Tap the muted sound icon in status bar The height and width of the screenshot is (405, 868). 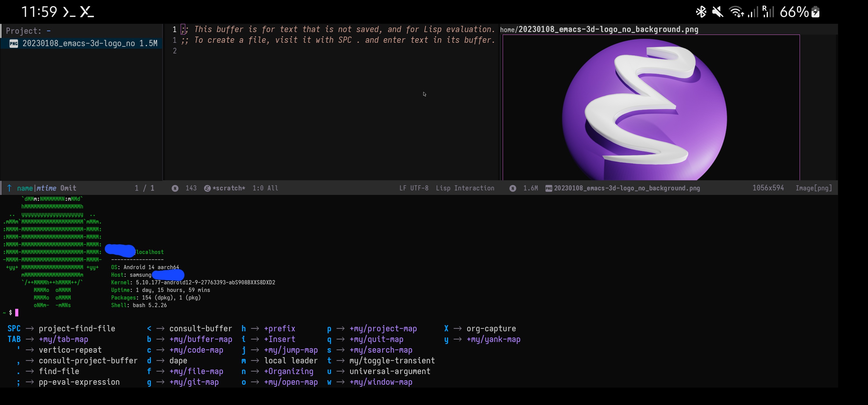[717, 12]
